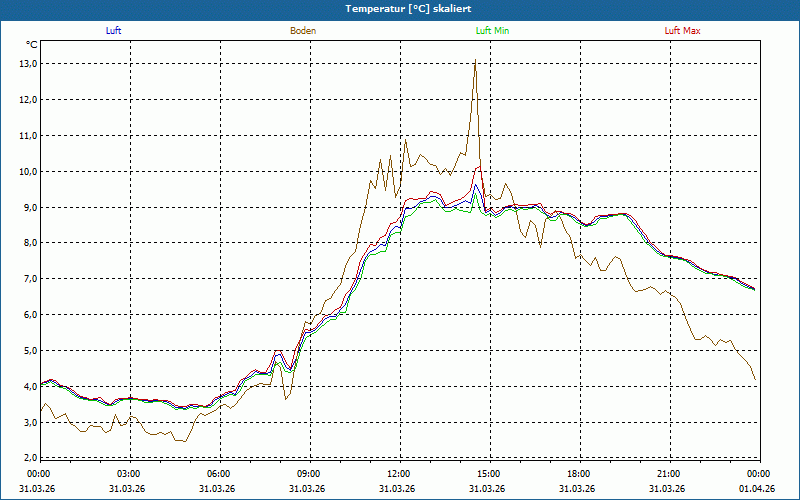Click the 06:00 time axis label

tap(219, 474)
